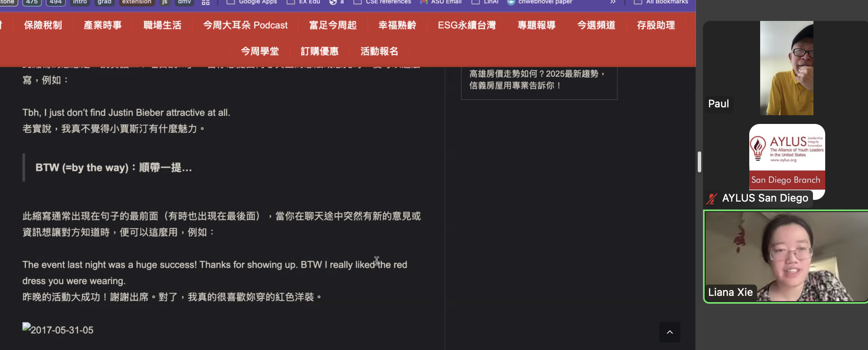Image resolution: width=868 pixels, height=350 pixels.
Task: Select Paul's video thumbnail
Action: tap(786, 68)
